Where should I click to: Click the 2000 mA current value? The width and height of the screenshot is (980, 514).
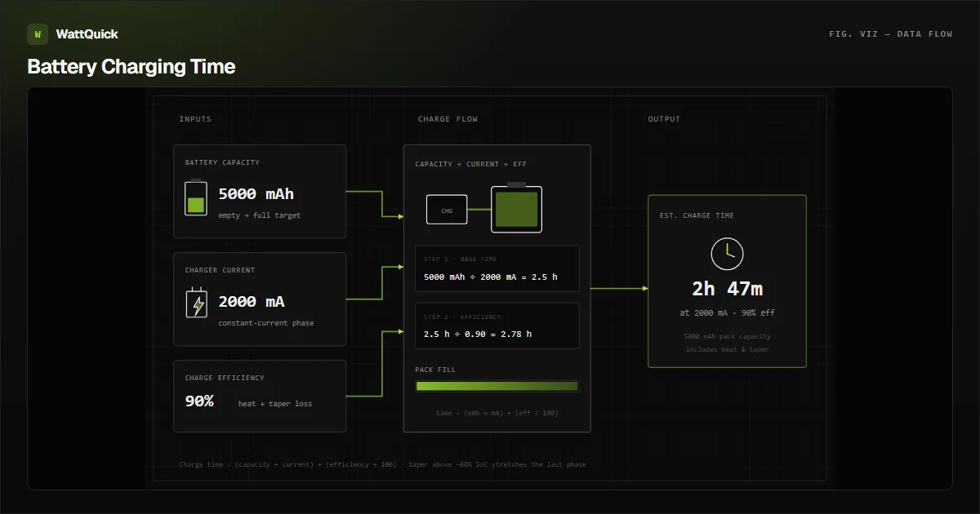coord(252,302)
